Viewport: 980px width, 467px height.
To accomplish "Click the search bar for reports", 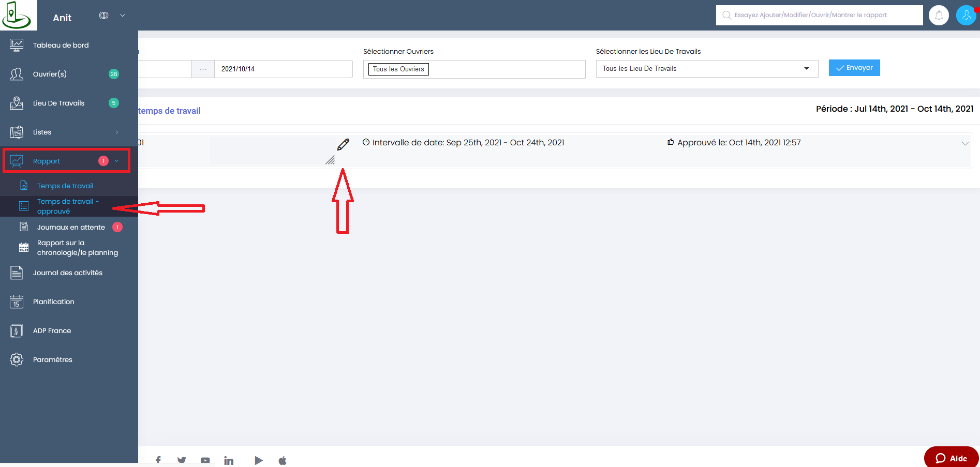I will coord(819,15).
